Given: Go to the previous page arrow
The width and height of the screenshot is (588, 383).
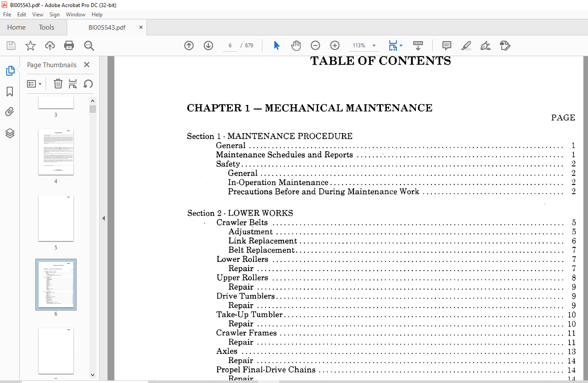Looking at the screenshot, I should pyautogui.click(x=189, y=46).
